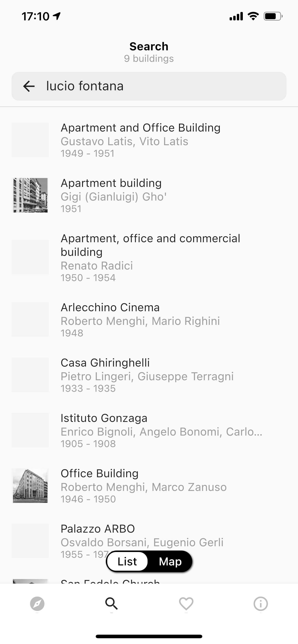Open Palazzo ARBO entry
This screenshot has width=298, height=644.
pos(149,541)
